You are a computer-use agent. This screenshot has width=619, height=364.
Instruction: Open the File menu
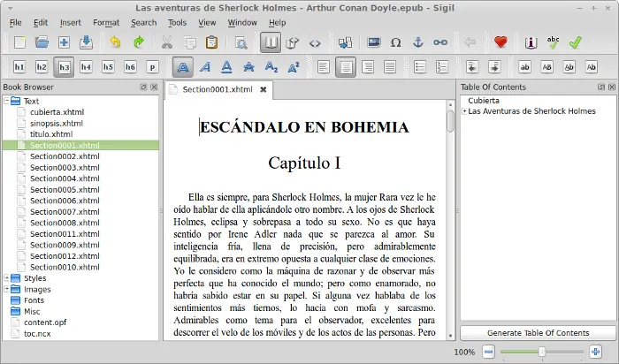click(x=15, y=22)
